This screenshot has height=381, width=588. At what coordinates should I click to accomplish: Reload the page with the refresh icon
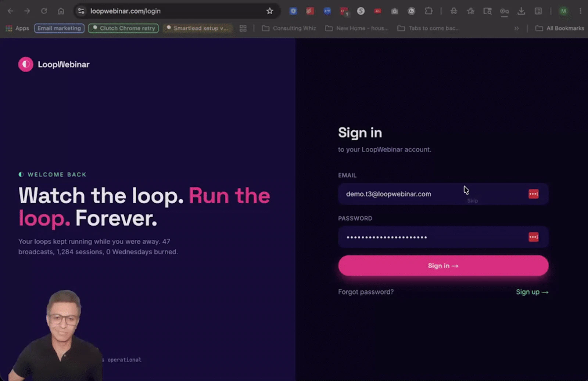[x=44, y=11]
